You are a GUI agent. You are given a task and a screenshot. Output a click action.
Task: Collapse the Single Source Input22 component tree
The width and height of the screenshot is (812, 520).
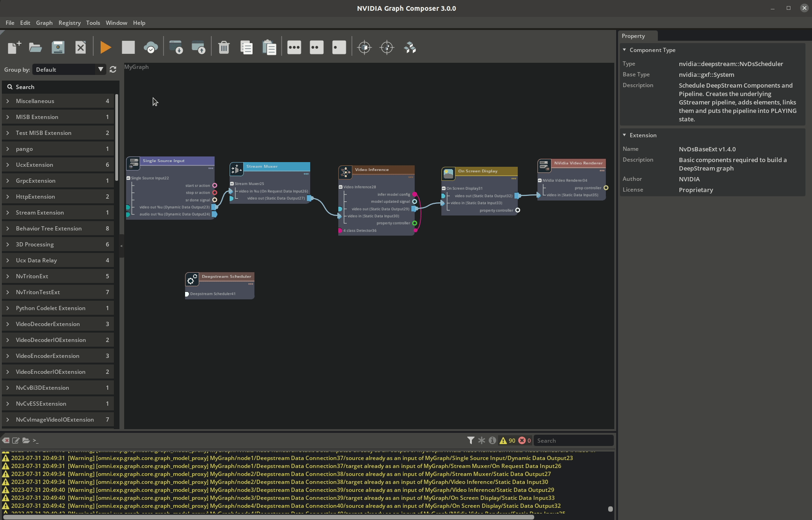(x=128, y=178)
